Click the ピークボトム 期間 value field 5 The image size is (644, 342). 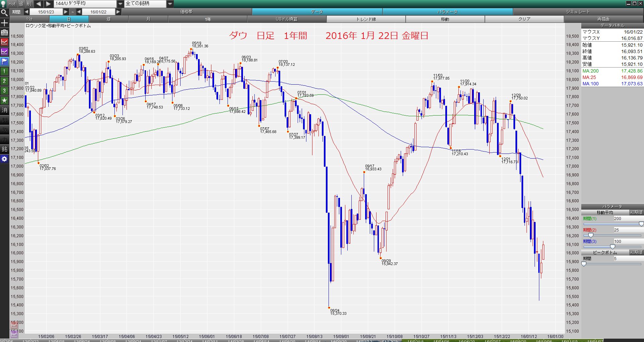point(628,258)
